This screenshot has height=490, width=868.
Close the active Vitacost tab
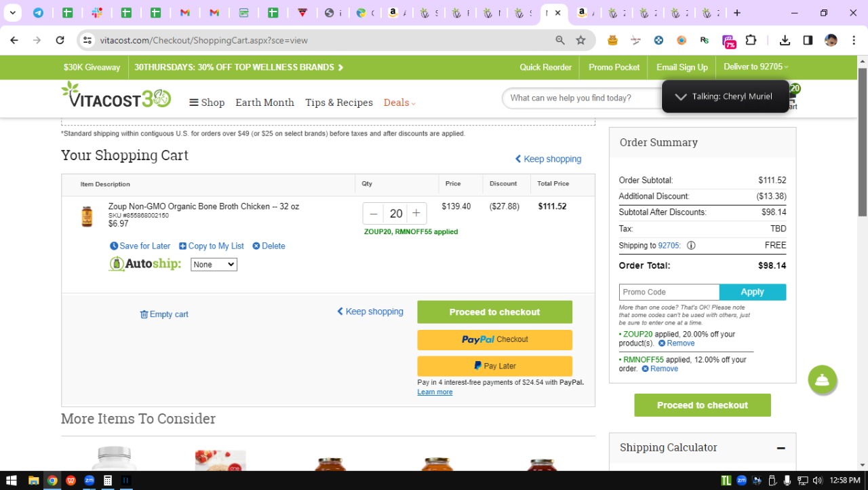pyautogui.click(x=557, y=13)
